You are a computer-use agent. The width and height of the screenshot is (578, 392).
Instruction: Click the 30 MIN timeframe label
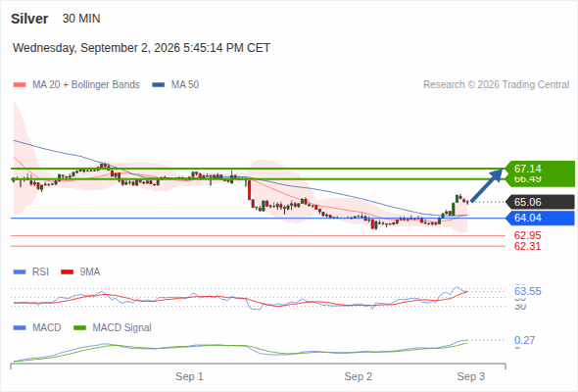click(x=81, y=19)
